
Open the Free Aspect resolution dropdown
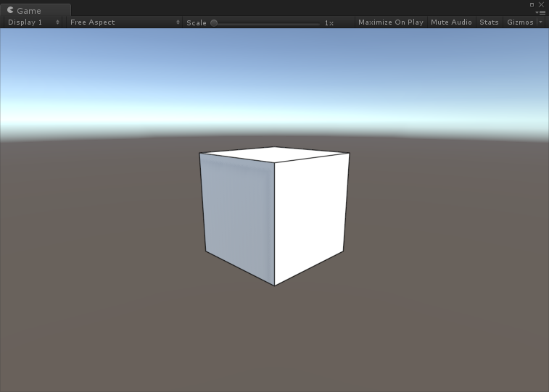click(x=124, y=22)
